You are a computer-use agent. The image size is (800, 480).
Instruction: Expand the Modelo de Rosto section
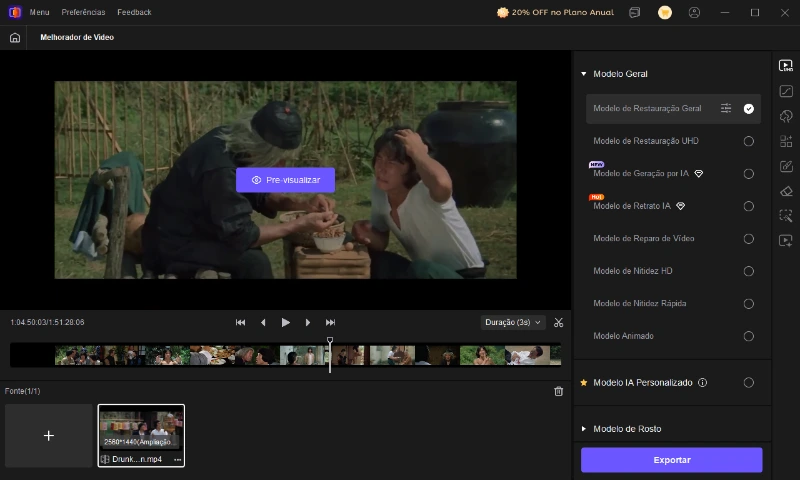point(584,429)
